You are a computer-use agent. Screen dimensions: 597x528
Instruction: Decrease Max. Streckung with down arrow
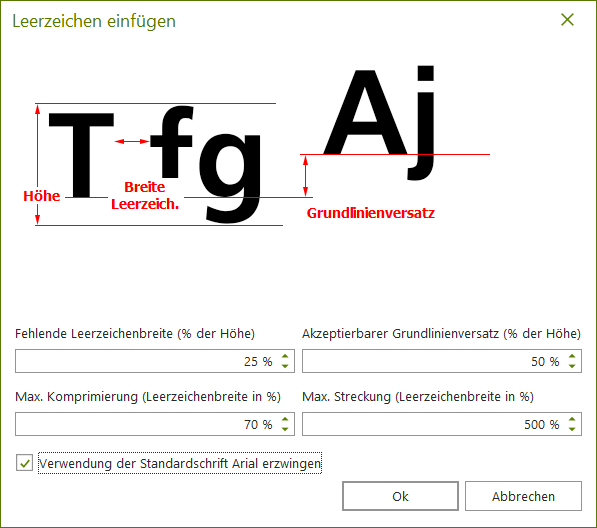[572, 429]
